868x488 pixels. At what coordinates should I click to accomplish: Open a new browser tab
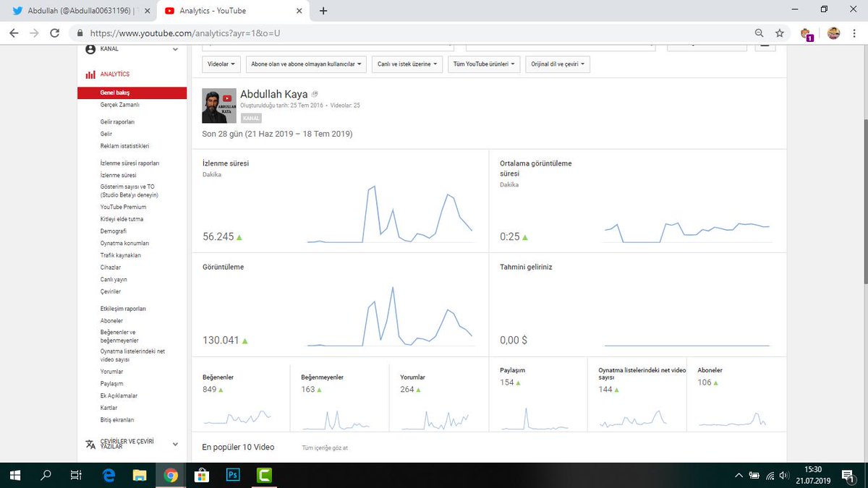point(323,11)
